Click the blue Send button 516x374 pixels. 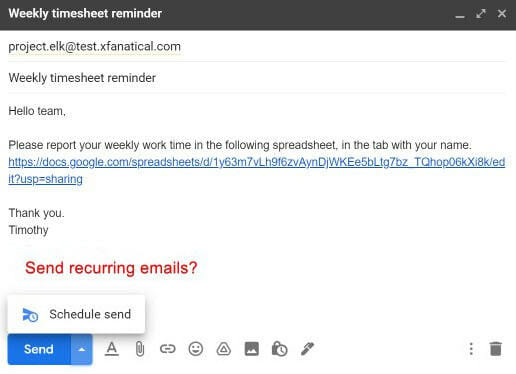pyautogui.click(x=39, y=349)
